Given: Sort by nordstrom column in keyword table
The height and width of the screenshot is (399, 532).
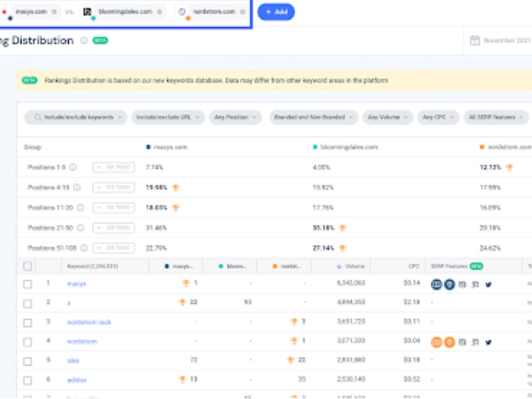Looking at the screenshot, I should 287,267.
